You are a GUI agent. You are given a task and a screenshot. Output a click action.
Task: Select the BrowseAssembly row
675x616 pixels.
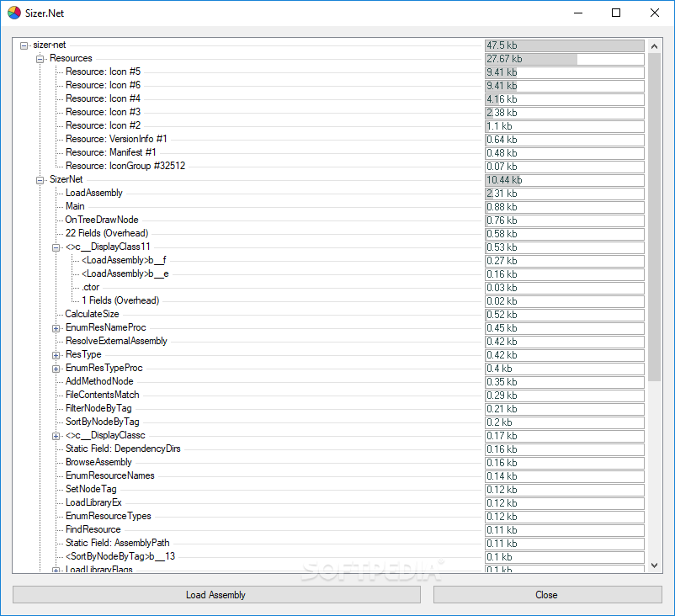98,462
